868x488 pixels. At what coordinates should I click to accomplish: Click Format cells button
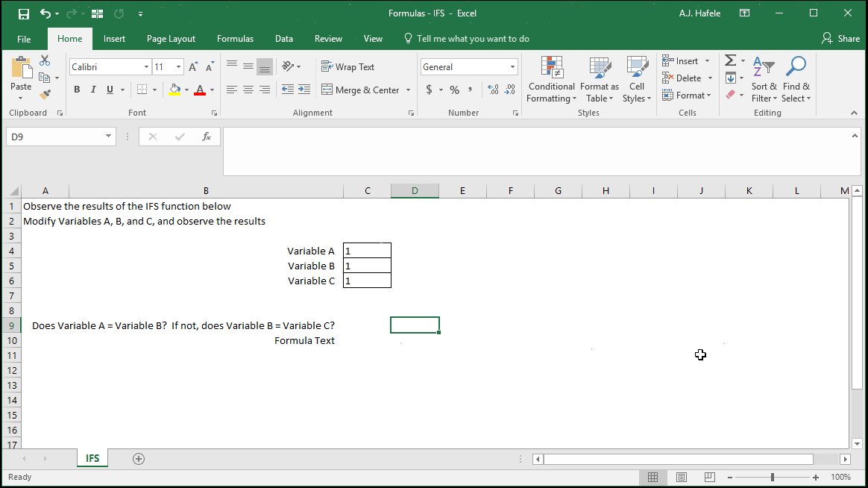coord(687,96)
